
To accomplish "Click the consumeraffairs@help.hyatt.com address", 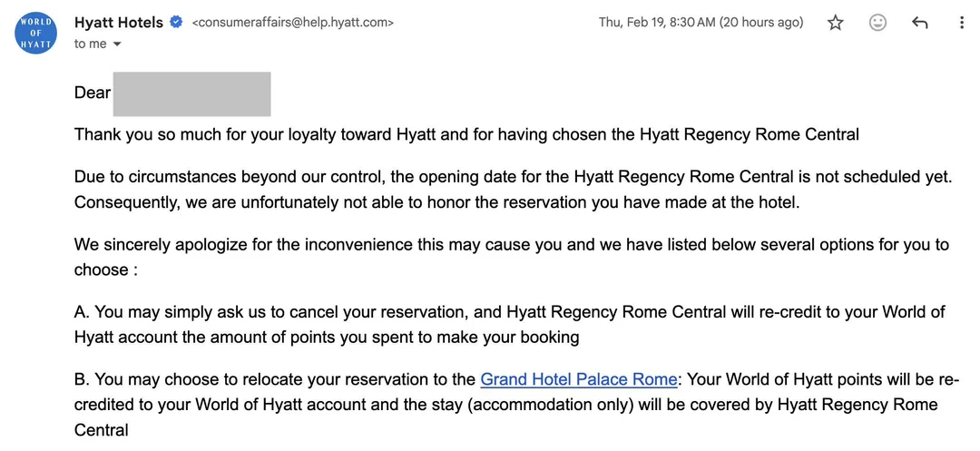I will point(293,23).
